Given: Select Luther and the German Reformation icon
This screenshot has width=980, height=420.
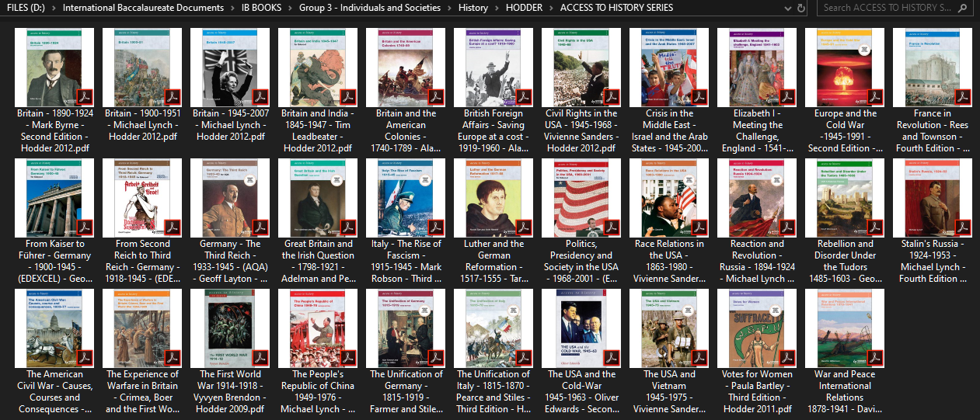Looking at the screenshot, I should (x=493, y=197).
